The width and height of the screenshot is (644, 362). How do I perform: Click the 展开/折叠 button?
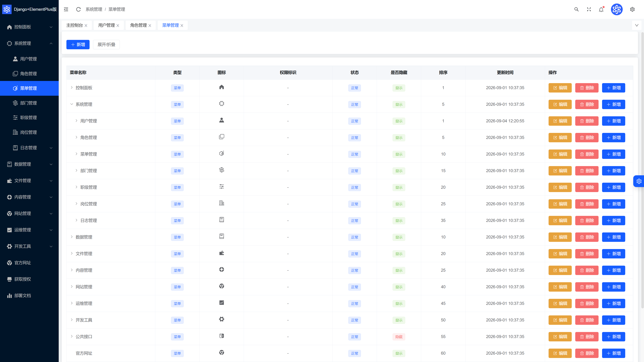point(106,44)
